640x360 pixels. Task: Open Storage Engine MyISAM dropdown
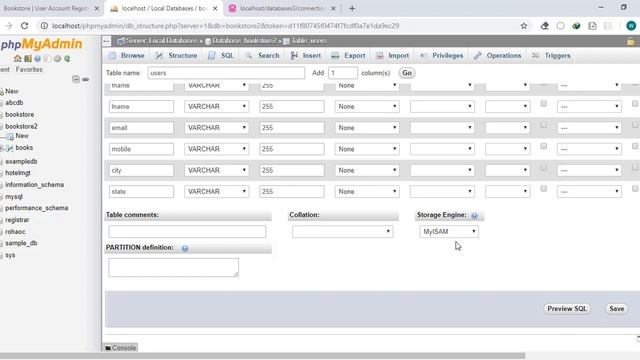point(449,231)
